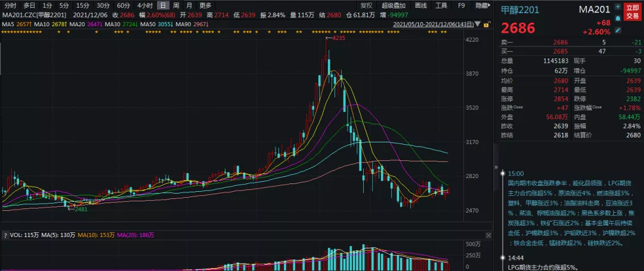Open the 更多 more periods menu
Image resolution: width=644 pixels, height=271 pixels.
(x=205, y=5)
